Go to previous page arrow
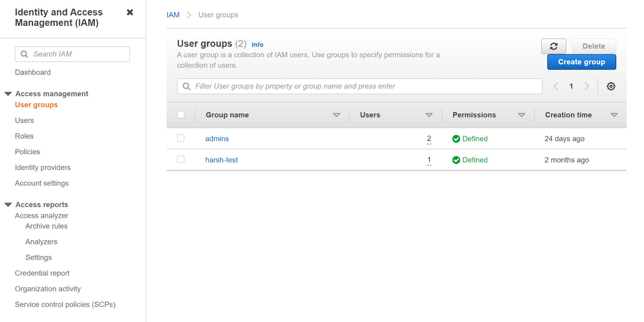 556,86
